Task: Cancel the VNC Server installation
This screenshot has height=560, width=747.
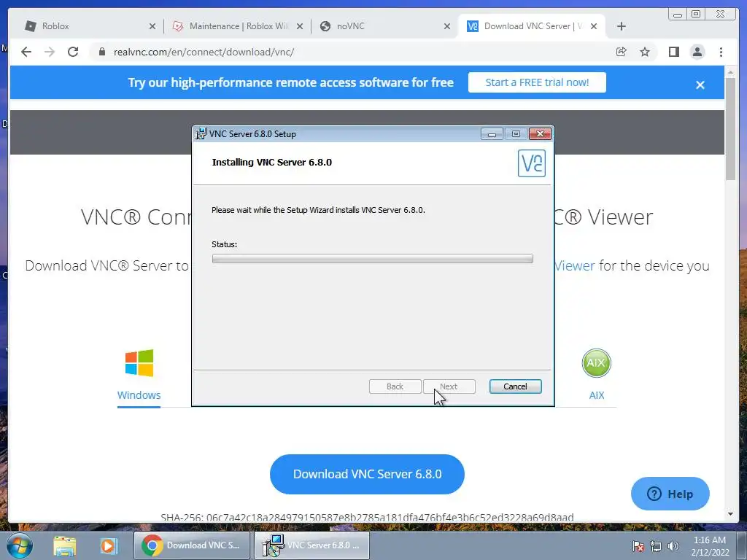Action: (516, 386)
